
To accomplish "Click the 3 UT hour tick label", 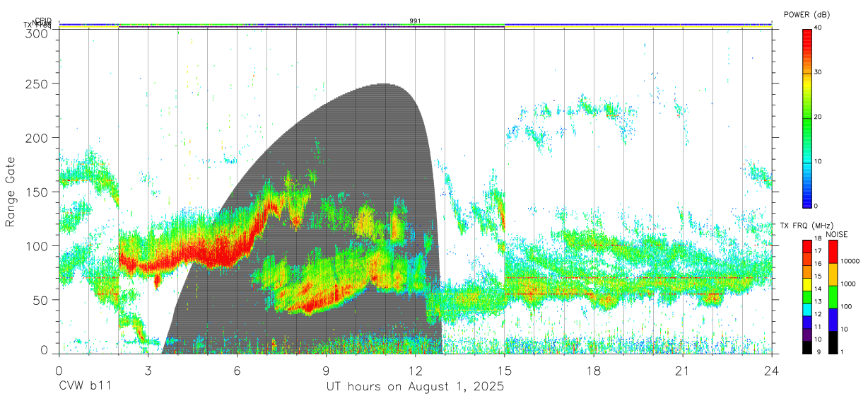I will (x=148, y=371).
